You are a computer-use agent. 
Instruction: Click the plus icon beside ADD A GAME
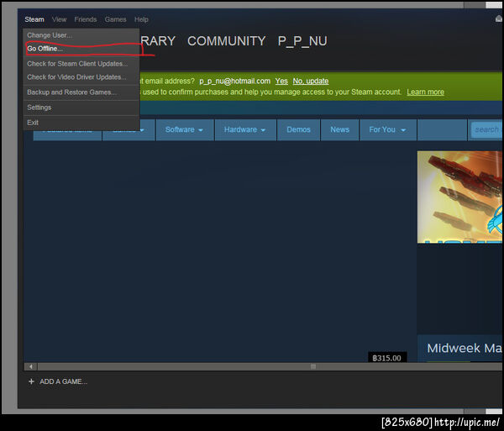tap(31, 381)
